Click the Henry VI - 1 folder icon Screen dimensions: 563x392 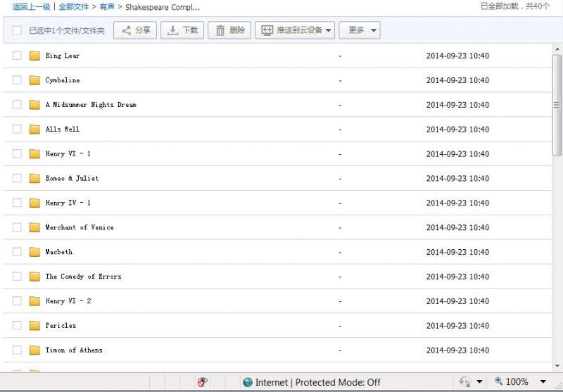tap(34, 153)
